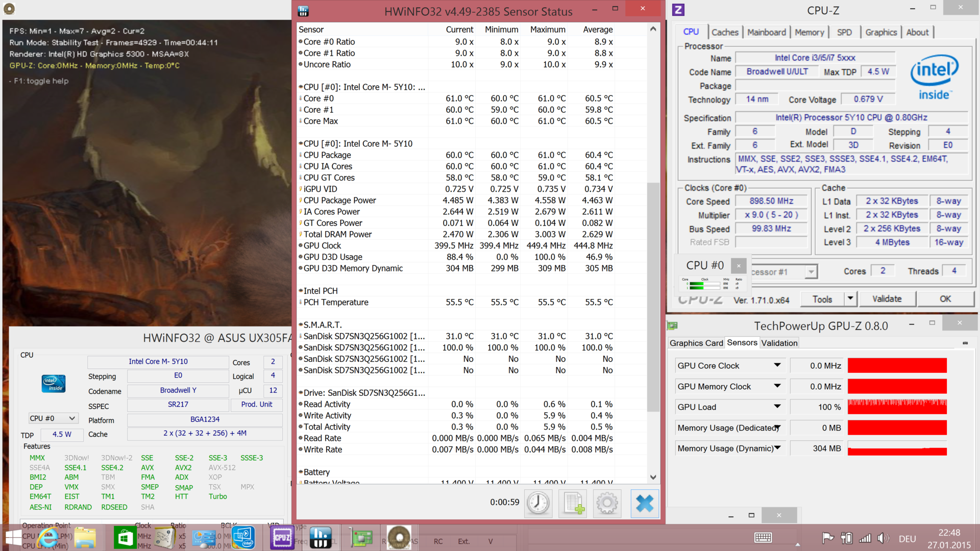Switch to SPD tab in CPU-Z

coord(844,32)
